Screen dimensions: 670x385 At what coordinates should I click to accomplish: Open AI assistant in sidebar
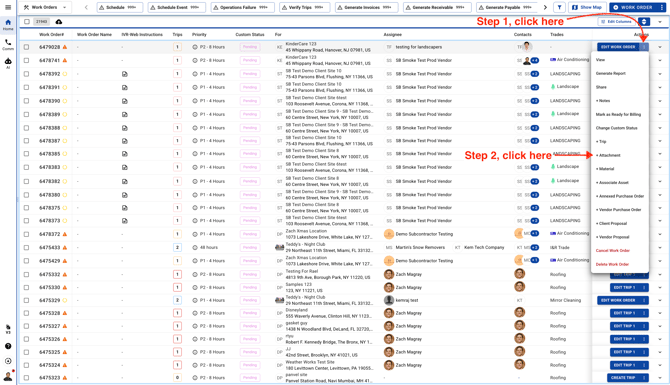(x=8, y=63)
